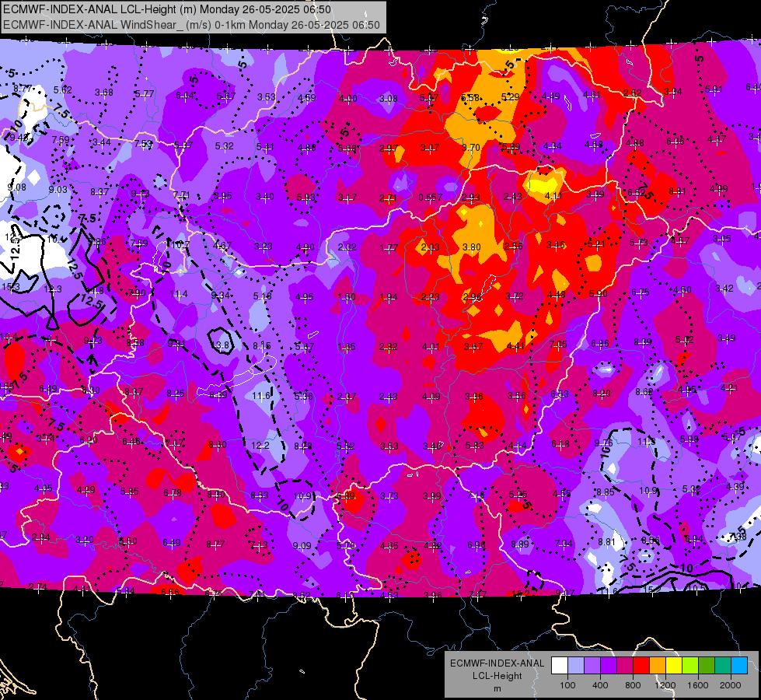Click the white swatch in the LCL-Height legend
The image size is (761, 700).
[x=560, y=666]
